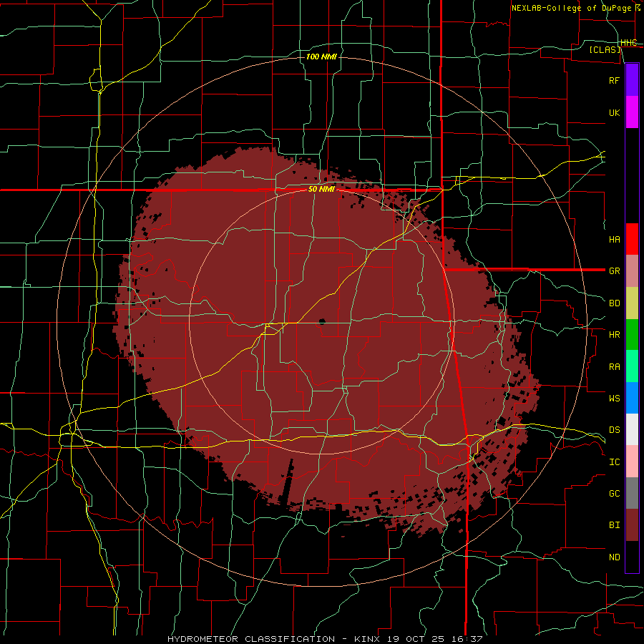Click the black radar site dot at center
Screen dimensions: 644x644
coord(322,321)
